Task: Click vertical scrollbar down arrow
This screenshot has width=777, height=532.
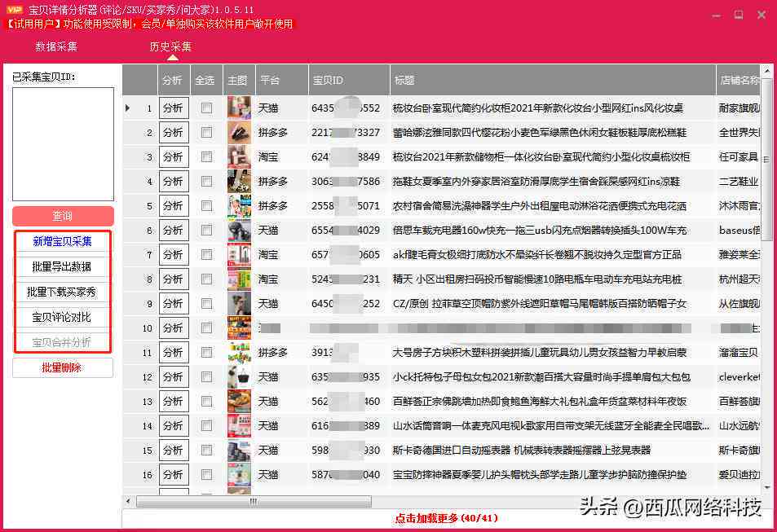Action: click(766, 488)
